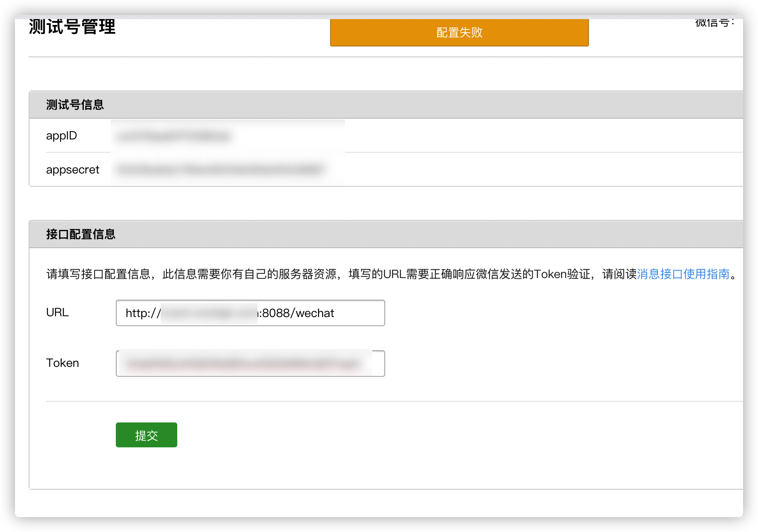Screen dimensions: 758x532
Task: Click the URL field label
Action: [57, 312]
